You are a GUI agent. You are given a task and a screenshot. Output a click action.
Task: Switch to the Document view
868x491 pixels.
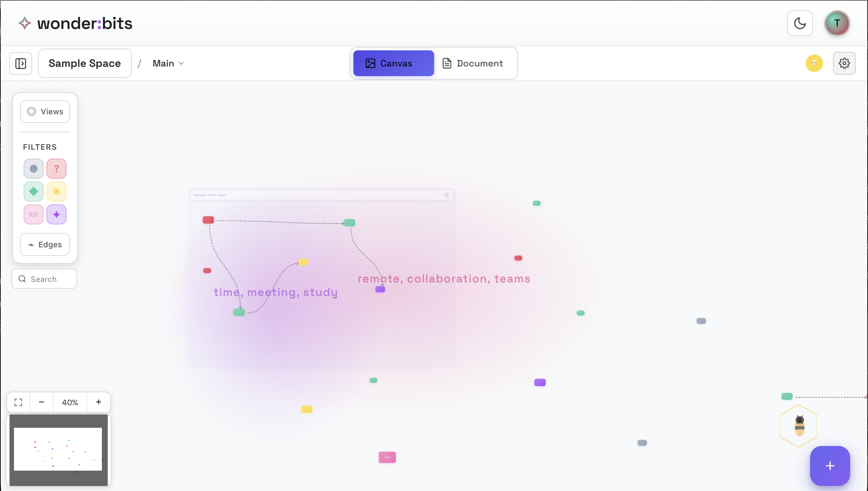473,63
